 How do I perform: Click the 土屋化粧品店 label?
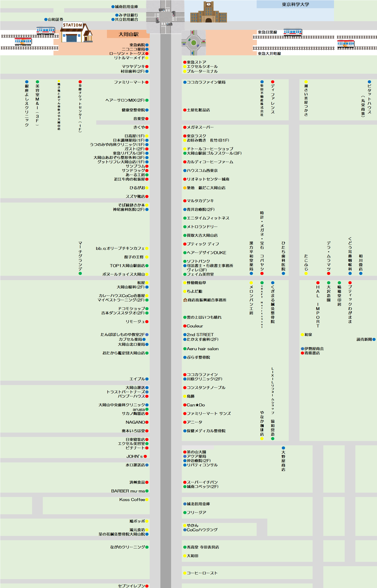198,110
